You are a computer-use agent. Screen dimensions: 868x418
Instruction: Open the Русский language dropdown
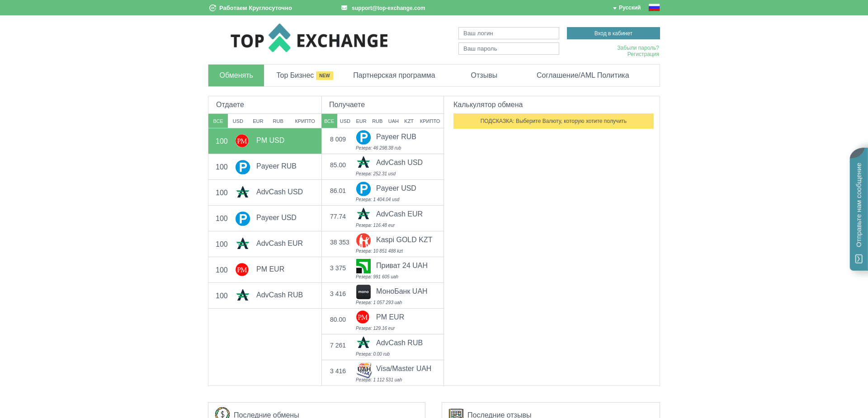click(627, 8)
